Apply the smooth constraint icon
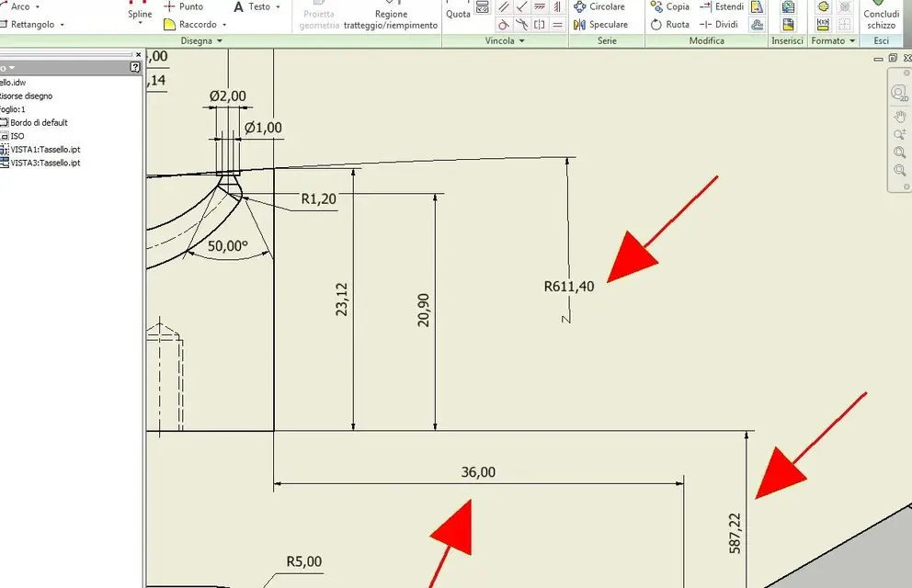The height and width of the screenshot is (588, 912). pyautogui.click(x=521, y=25)
